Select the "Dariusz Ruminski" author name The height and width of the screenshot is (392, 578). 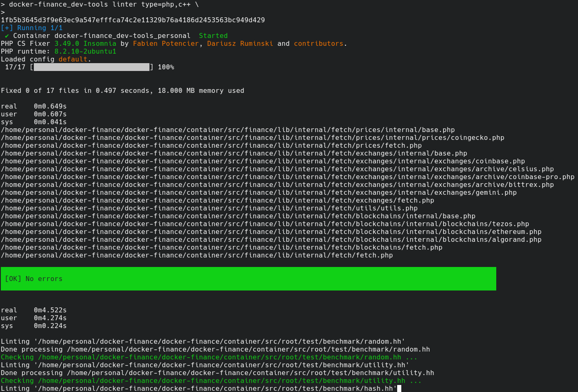(240, 44)
